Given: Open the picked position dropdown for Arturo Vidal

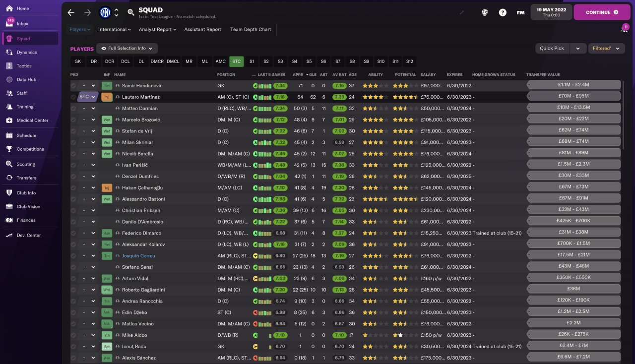Looking at the screenshot, I should coord(87,279).
